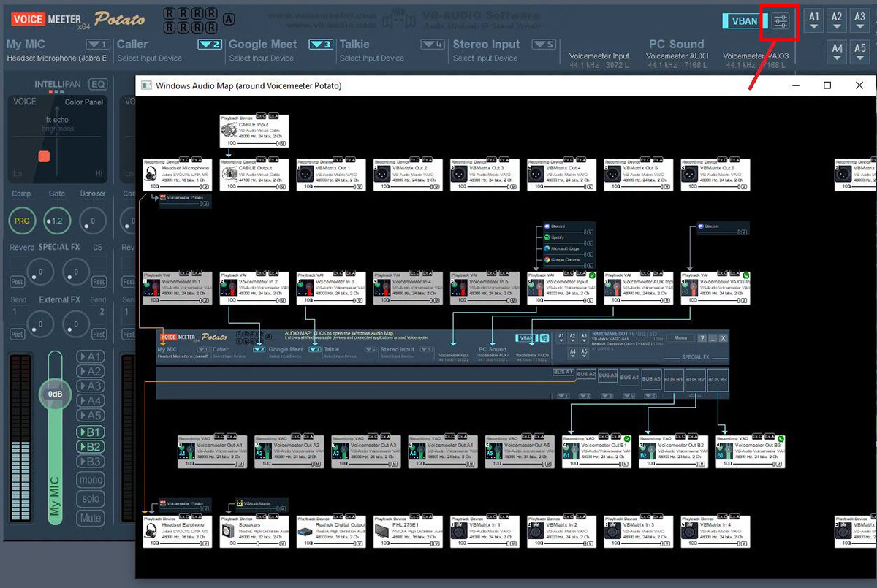Click the VBMatrix Out 4 XLR icon

[537, 173]
